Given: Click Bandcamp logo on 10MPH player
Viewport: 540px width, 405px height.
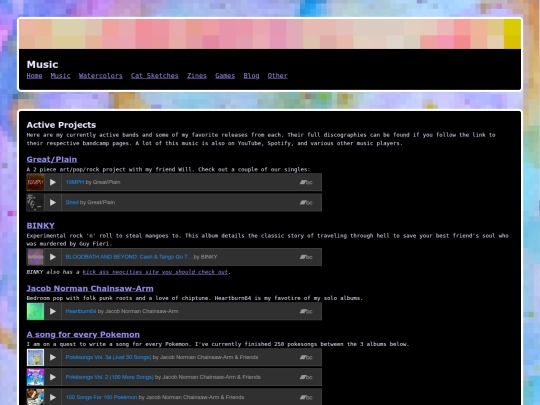Looking at the screenshot, I should click(306, 182).
